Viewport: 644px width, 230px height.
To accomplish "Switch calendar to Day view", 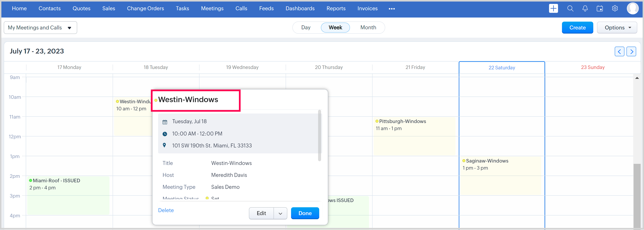I will tap(306, 28).
